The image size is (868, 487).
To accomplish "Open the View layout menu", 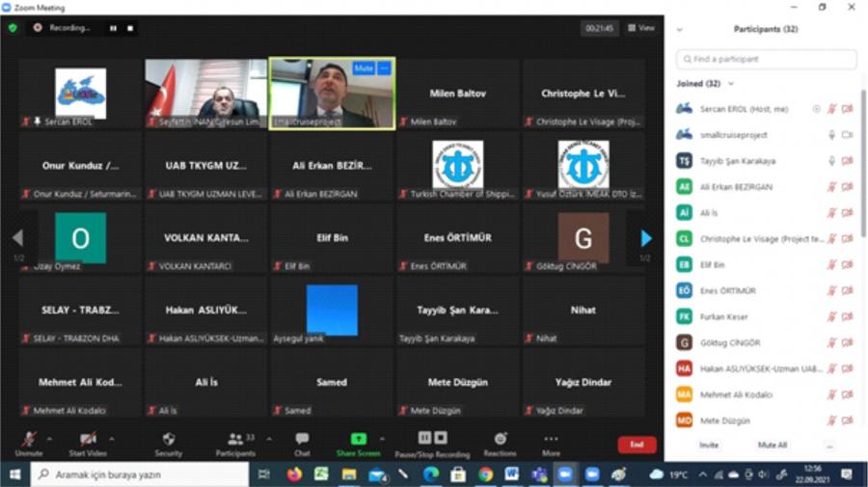I will tap(641, 28).
